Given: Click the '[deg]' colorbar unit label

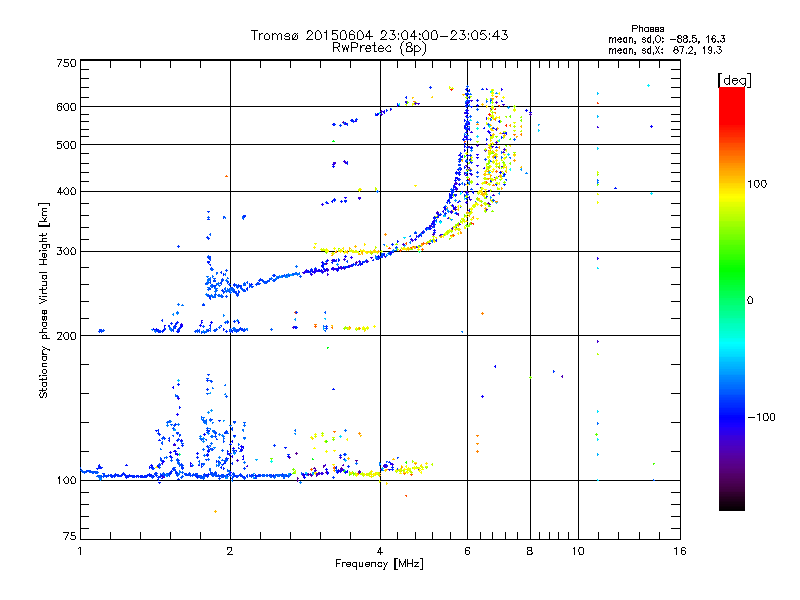Looking at the screenshot, I should [734, 80].
